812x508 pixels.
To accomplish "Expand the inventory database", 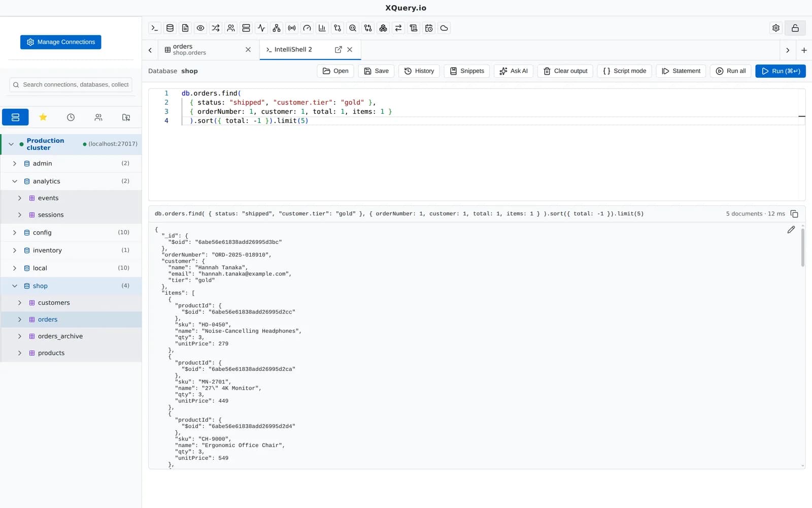I will pyautogui.click(x=15, y=250).
